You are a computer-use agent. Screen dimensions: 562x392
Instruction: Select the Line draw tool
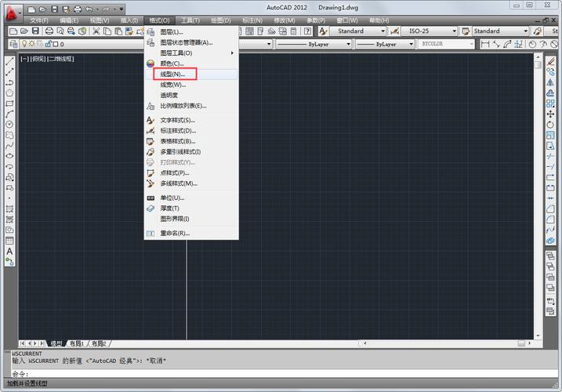click(9, 61)
